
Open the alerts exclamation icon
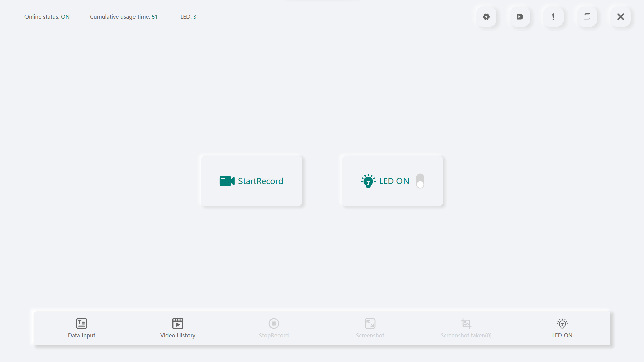(553, 16)
